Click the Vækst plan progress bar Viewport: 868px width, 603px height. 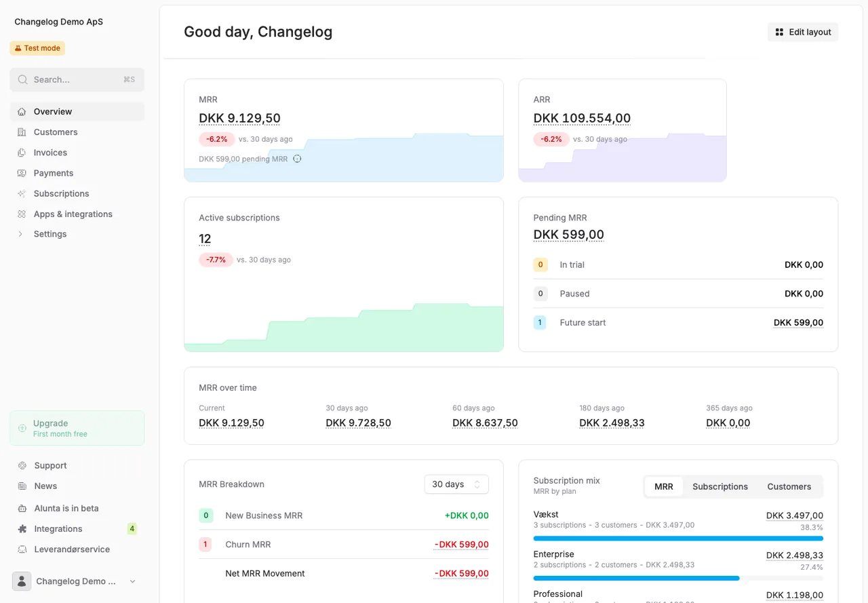(x=678, y=538)
